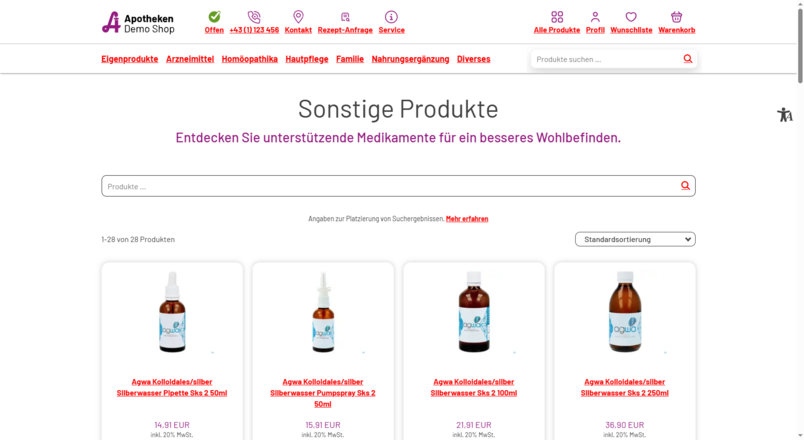Open the Profil person icon
804x440 pixels.
point(595,17)
